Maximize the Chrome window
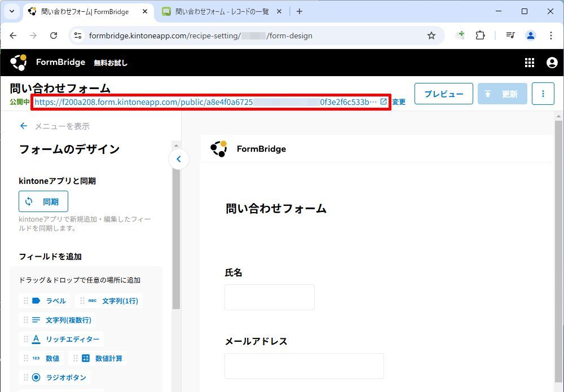The width and height of the screenshot is (564, 392). tap(525, 11)
